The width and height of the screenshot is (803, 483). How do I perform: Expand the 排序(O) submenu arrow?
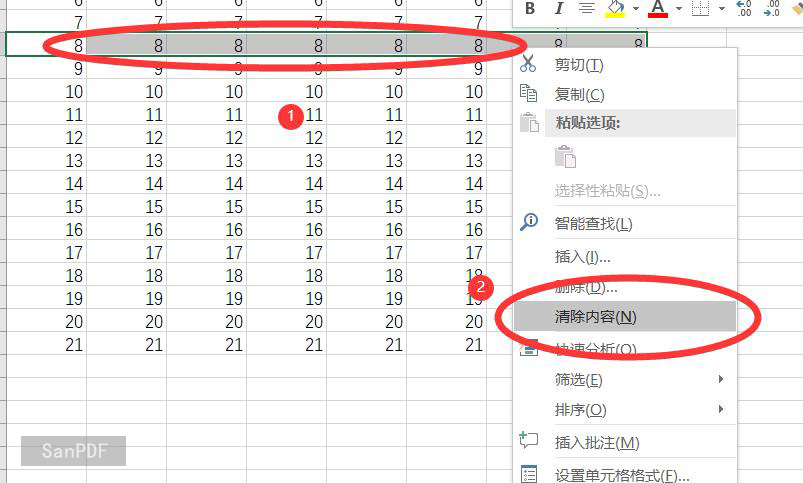point(721,409)
